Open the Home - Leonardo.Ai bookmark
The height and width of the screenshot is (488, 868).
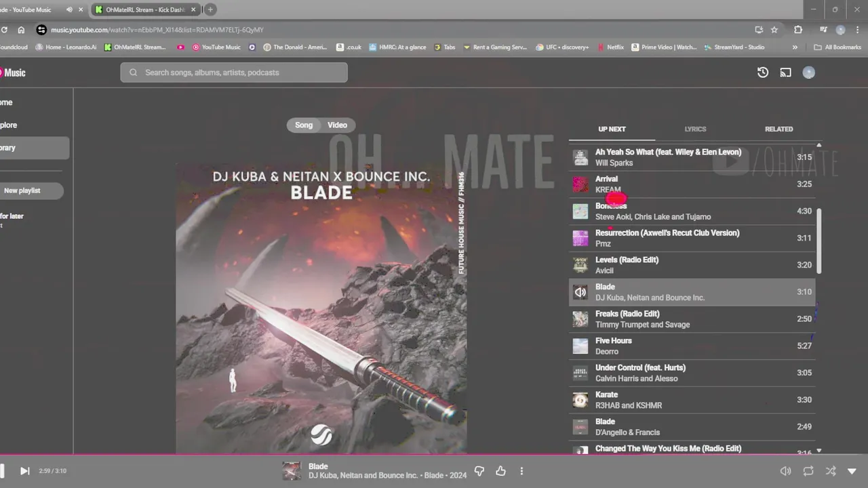pyautogui.click(x=66, y=47)
